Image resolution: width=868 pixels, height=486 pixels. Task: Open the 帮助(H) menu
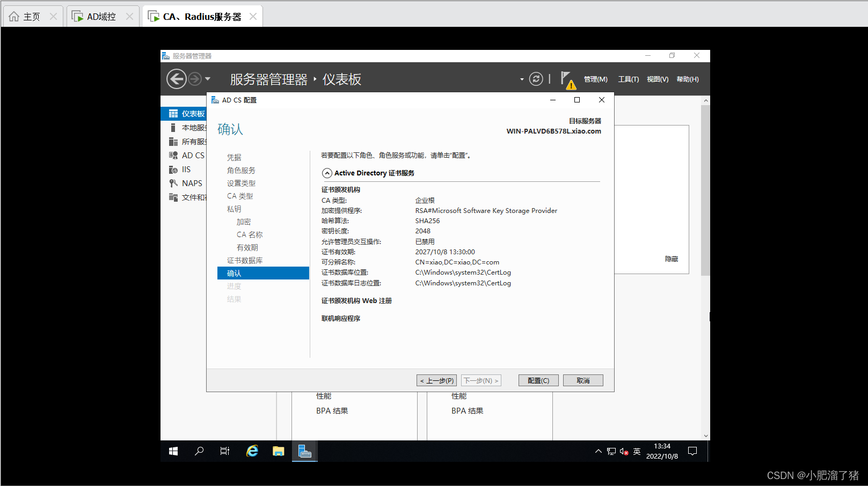[x=688, y=79]
